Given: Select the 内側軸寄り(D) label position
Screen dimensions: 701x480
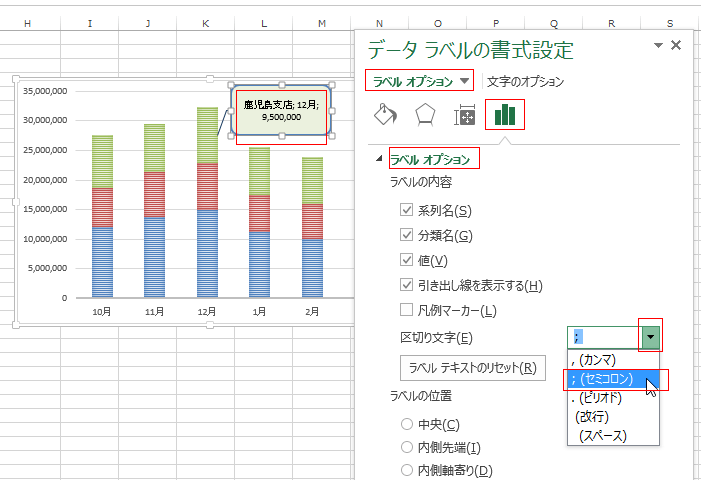Looking at the screenshot, I should (406, 470).
